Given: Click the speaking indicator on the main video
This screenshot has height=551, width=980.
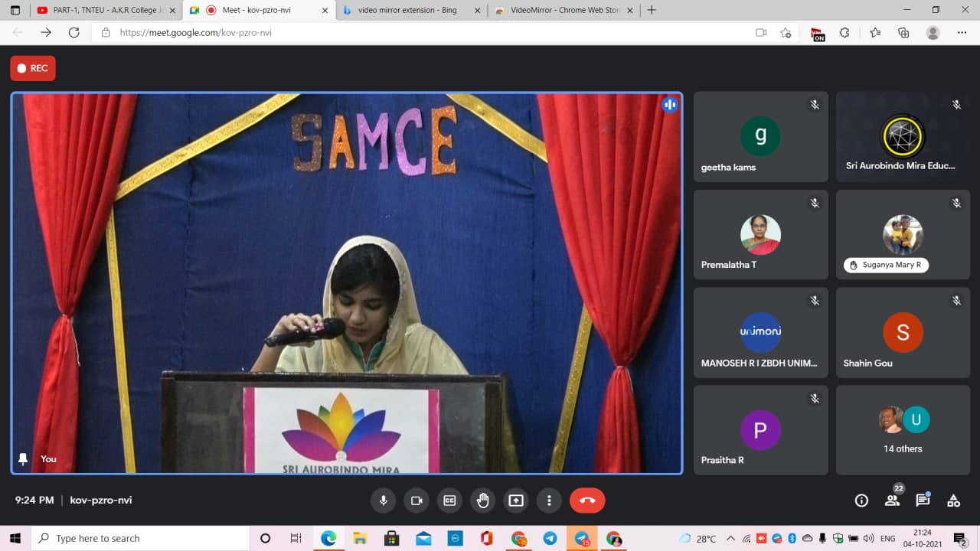Looking at the screenshot, I should (x=670, y=105).
